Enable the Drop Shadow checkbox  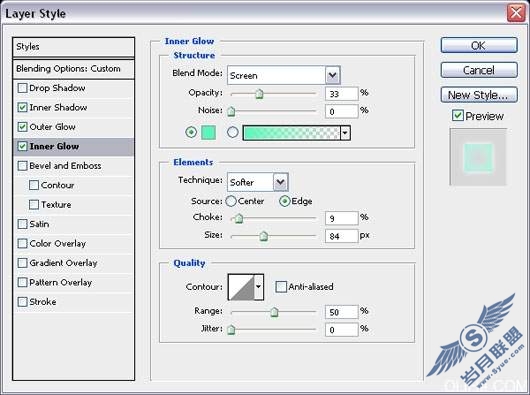22,88
